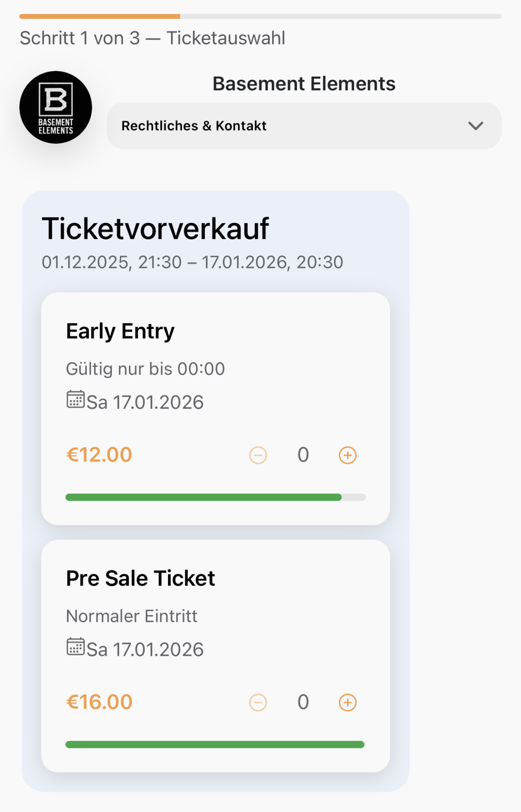The height and width of the screenshot is (812, 521).
Task: Click the Basement Elements round logo
Action: coord(56,107)
